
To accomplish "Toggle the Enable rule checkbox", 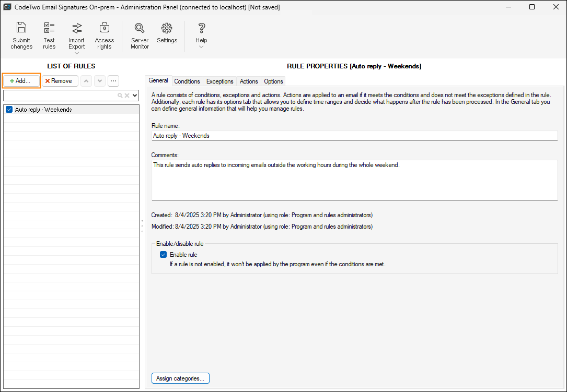I will click(x=164, y=255).
